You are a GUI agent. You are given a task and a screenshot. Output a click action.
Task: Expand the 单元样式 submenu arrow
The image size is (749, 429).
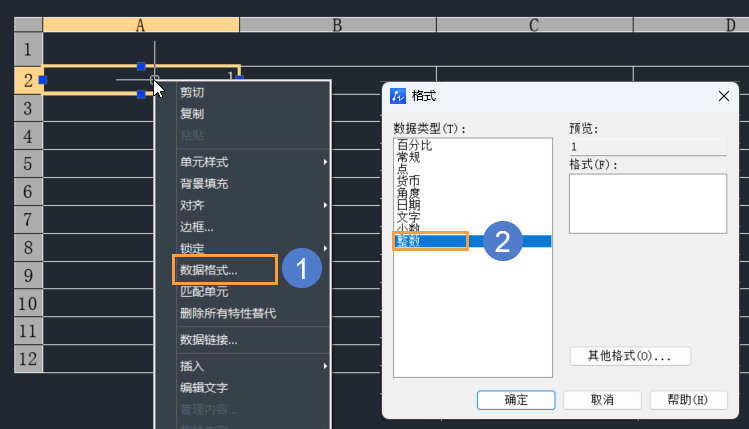click(325, 162)
